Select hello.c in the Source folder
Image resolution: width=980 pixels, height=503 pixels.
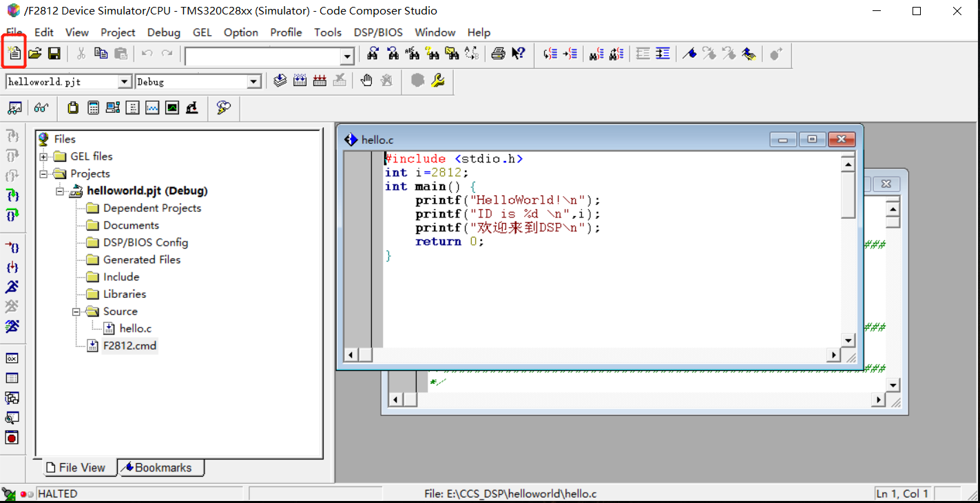[135, 329]
